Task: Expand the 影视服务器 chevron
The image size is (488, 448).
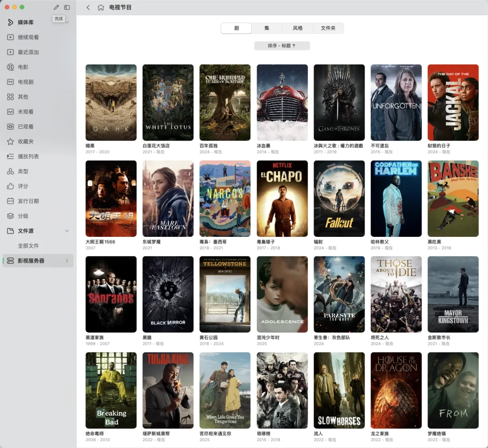Action: click(x=67, y=261)
